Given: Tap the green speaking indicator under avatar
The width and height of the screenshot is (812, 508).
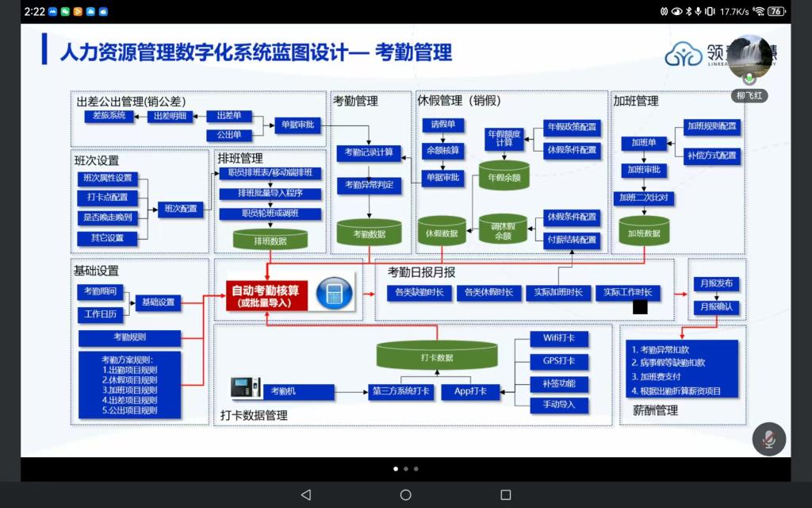Looking at the screenshot, I should click(x=749, y=79).
